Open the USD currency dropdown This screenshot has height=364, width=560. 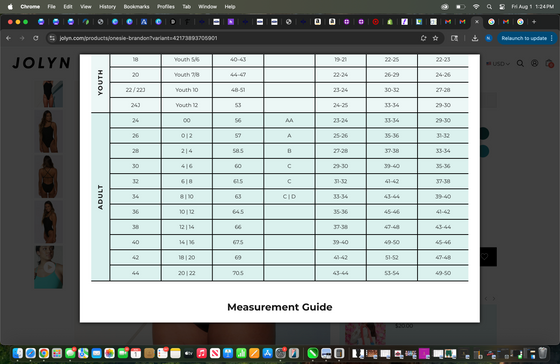(498, 64)
